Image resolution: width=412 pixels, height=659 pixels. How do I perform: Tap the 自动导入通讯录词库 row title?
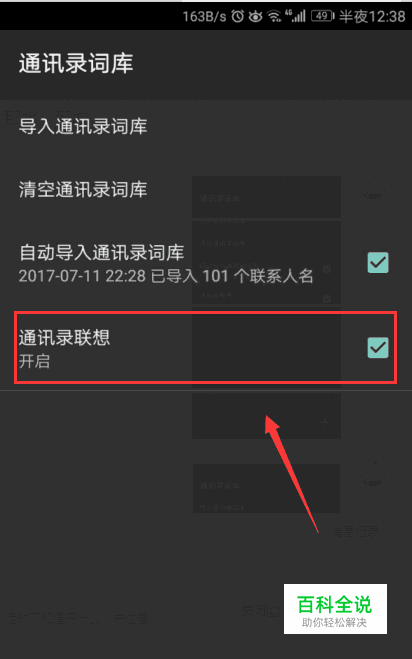pyautogui.click(x=102, y=253)
